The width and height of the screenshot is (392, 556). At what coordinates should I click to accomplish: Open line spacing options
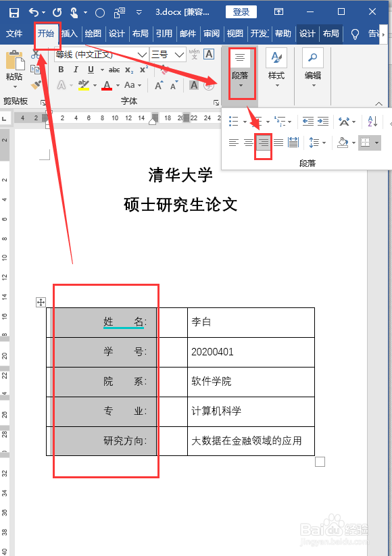pyautogui.click(x=317, y=143)
